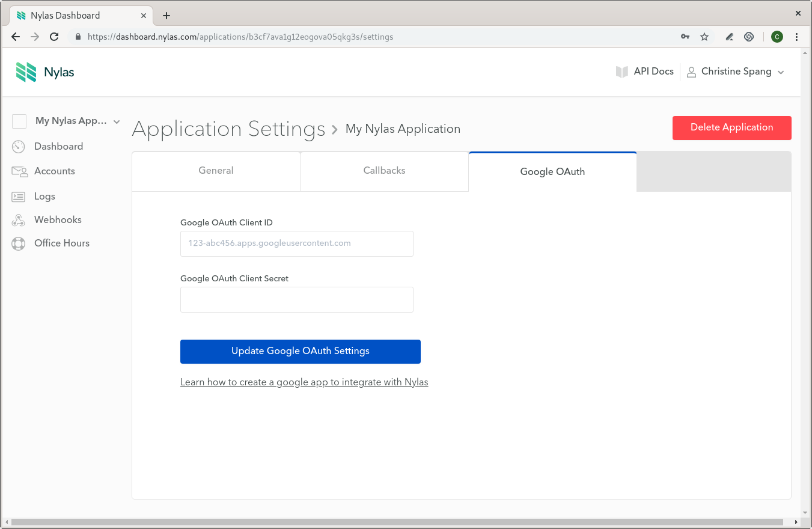Image resolution: width=812 pixels, height=529 pixels.
Task: Open a new browser tab with plus
Action: point(166,16)
